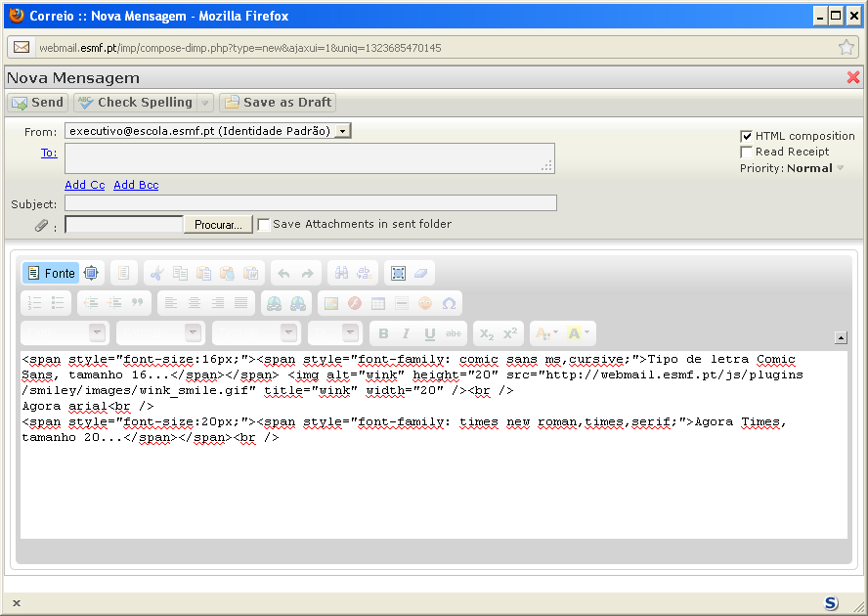Check Save Attachments in sent folder
The image size is (868, 616).
tap(264, 224)
